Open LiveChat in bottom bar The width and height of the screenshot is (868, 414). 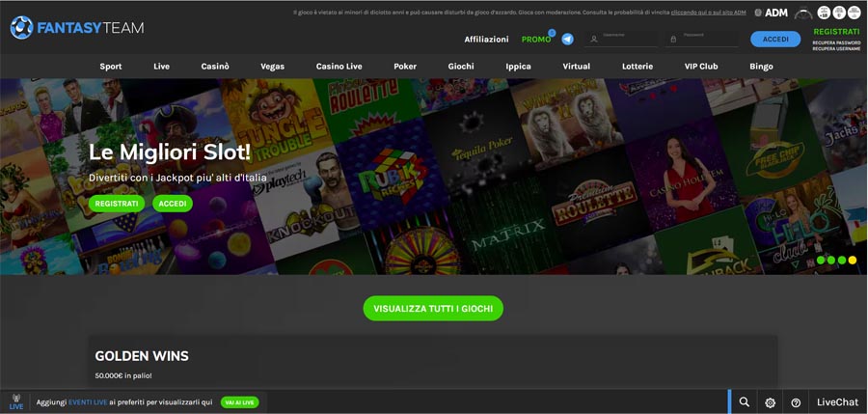pos(837,402)
